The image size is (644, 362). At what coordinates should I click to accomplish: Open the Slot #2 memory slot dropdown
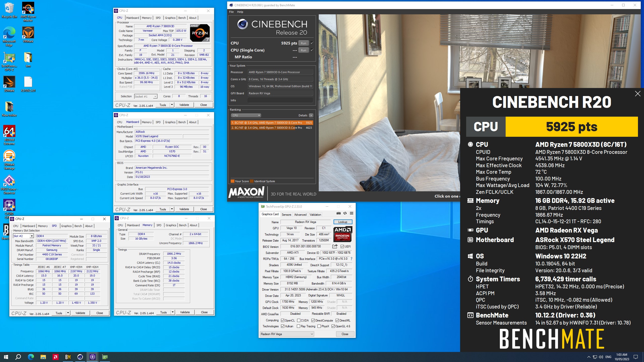[x=23, y=236]
